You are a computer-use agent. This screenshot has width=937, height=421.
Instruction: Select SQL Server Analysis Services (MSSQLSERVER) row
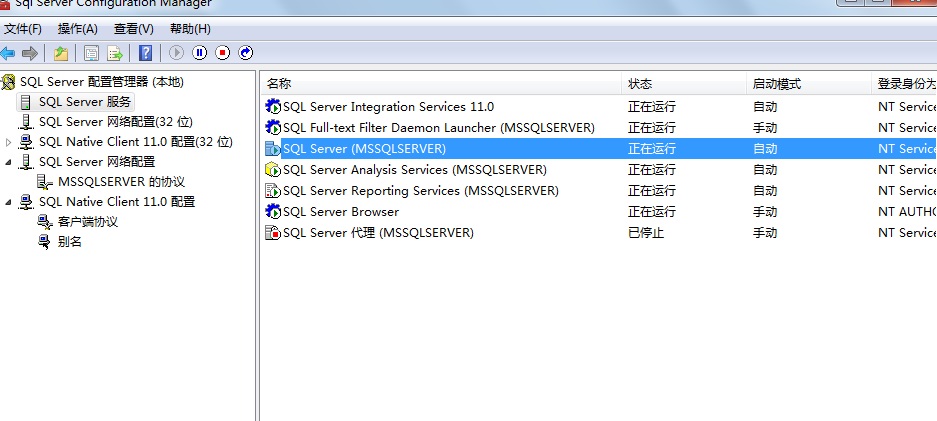tap(415, 170)
